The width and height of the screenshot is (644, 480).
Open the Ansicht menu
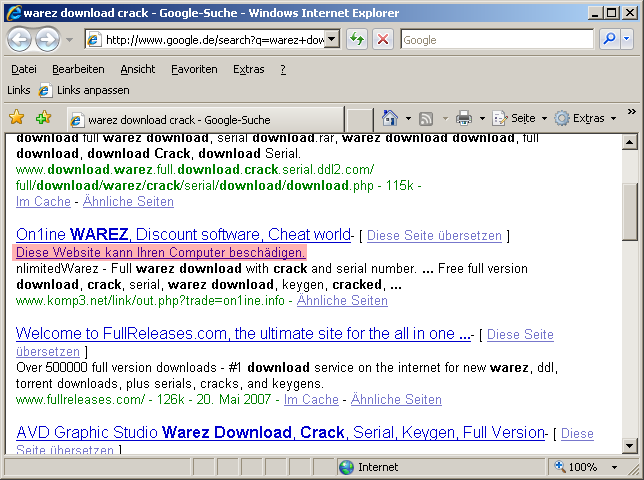point(138,69)
